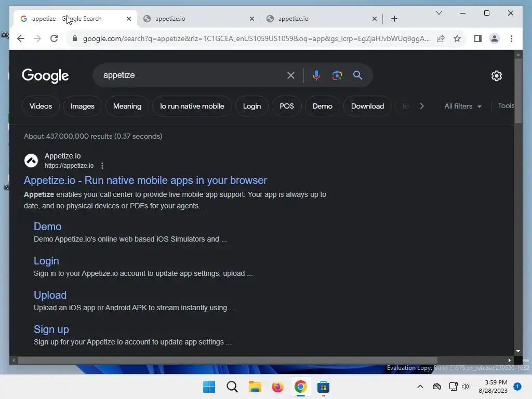This screenshot has height=399, width=532.
Task: Open search Tools
Action: coord(506,106)
